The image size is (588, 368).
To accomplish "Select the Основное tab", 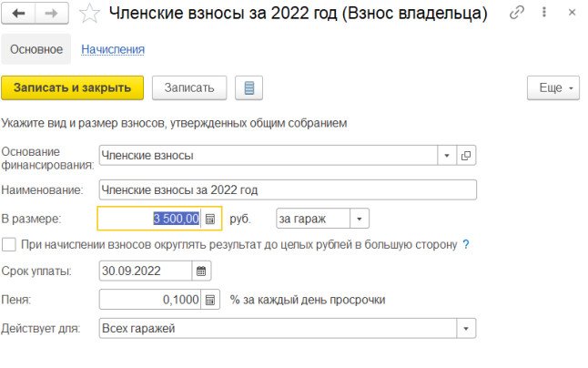I will (x=36, y=49).
